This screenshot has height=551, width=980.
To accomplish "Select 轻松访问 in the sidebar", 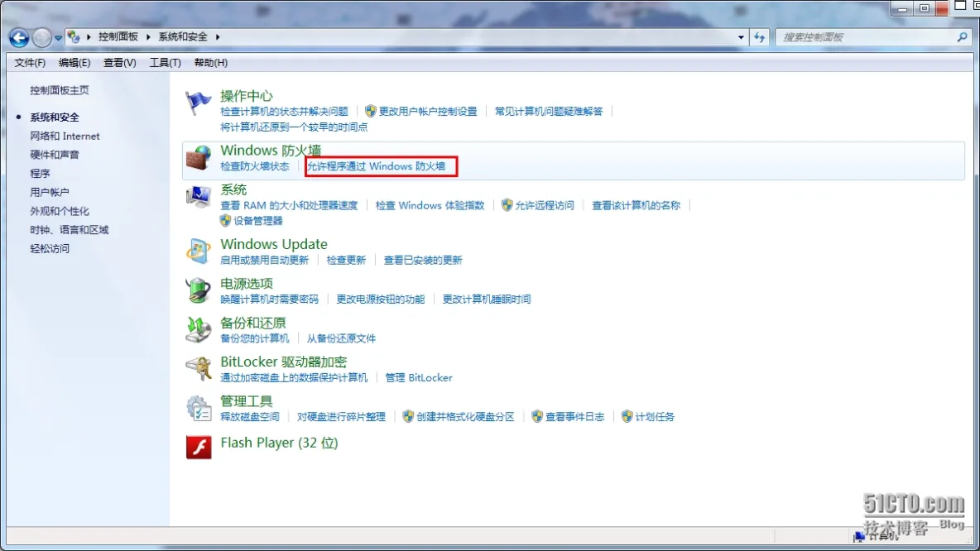I will (50, 248).
